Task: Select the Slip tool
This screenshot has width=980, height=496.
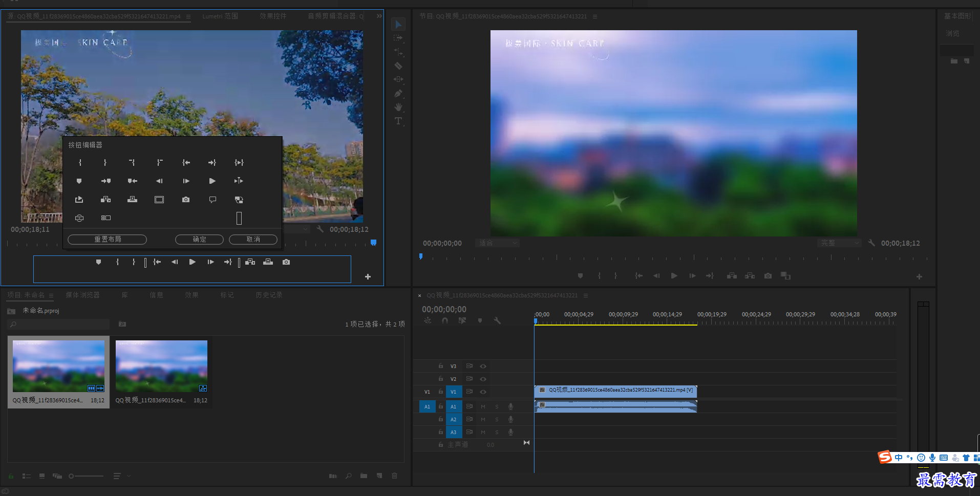Action: [398, 79]
